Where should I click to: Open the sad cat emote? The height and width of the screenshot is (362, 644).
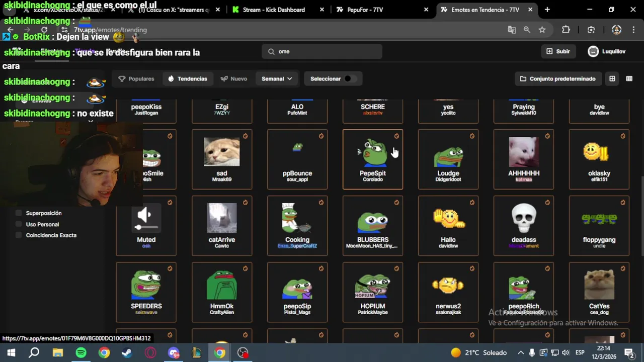[x=222, y=159]
